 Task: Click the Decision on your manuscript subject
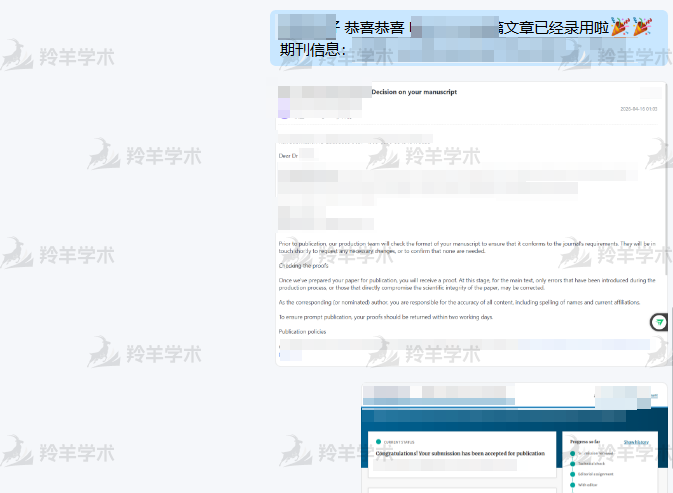(x=414, y=92)
